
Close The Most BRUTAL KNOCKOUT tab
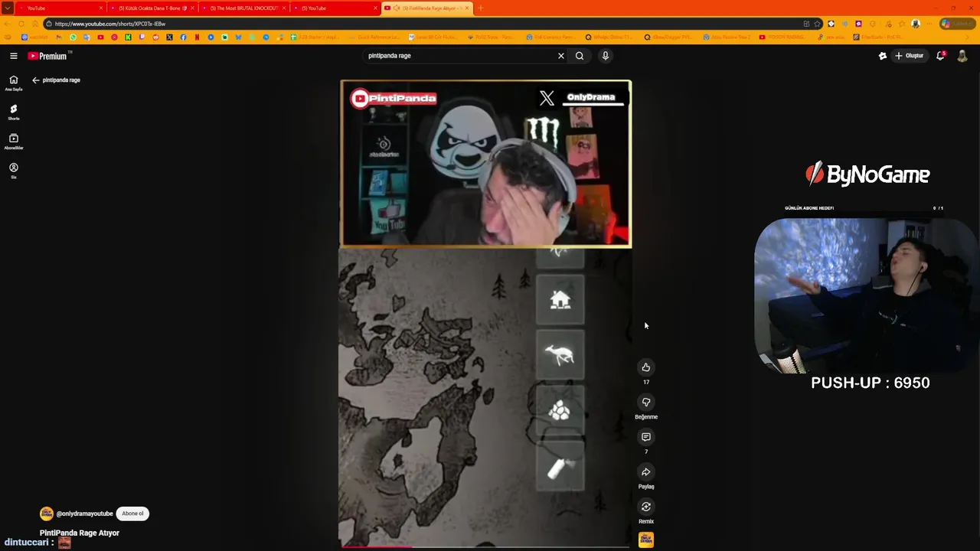click(284, 8)
